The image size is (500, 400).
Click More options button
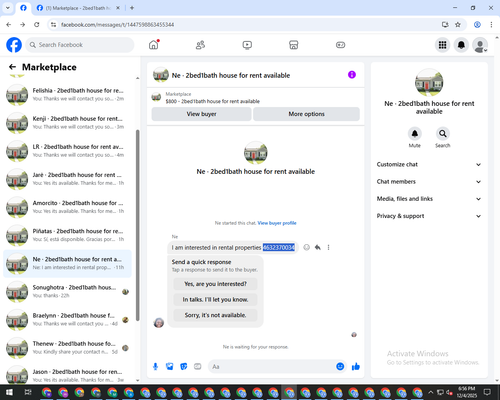306,114
